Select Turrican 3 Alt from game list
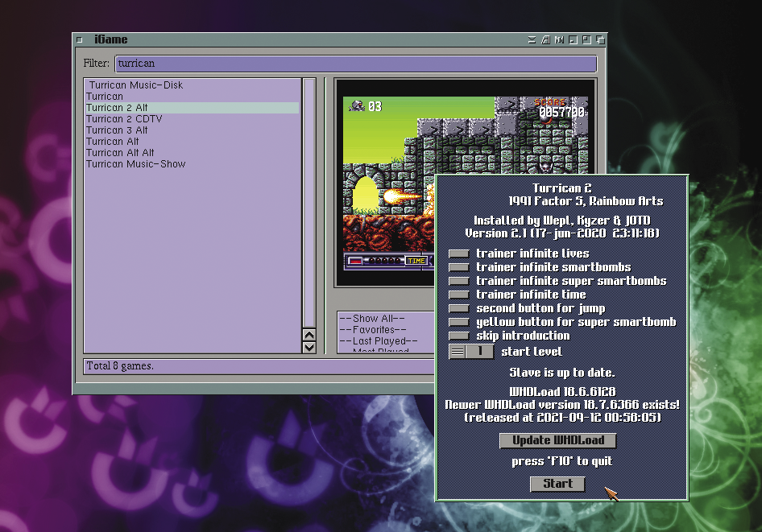The height and width of the screenshot is (532, 762). (117, 130)
